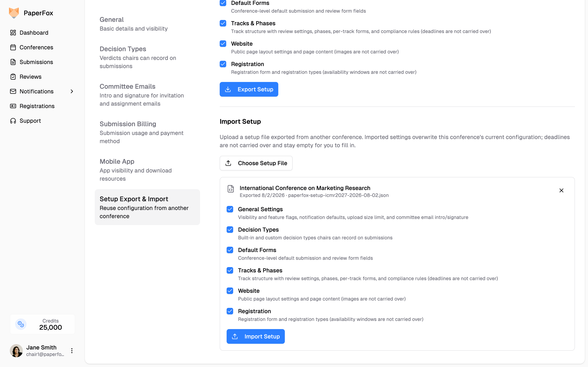Click the PaperFox fox logo
Viewport: 588px width, 367px height.
tap(14, 13)
